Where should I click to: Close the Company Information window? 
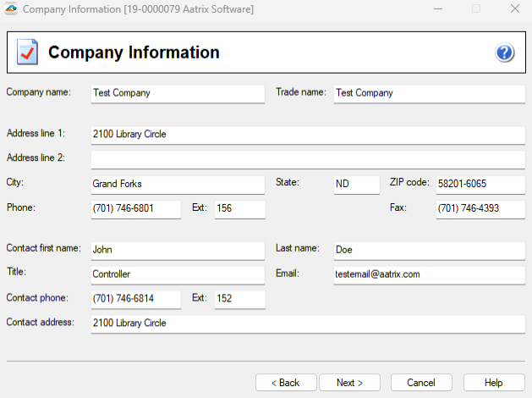[514, 8]
